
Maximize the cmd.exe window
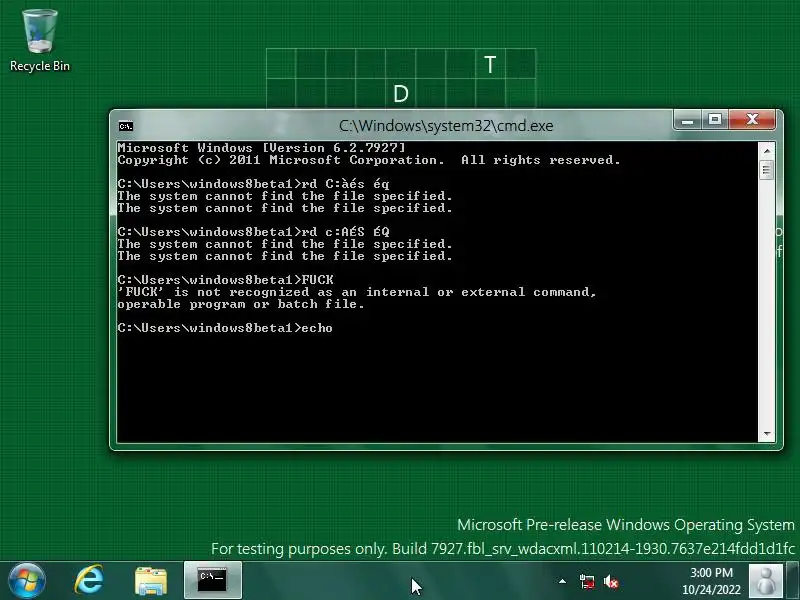pos(715,120)
